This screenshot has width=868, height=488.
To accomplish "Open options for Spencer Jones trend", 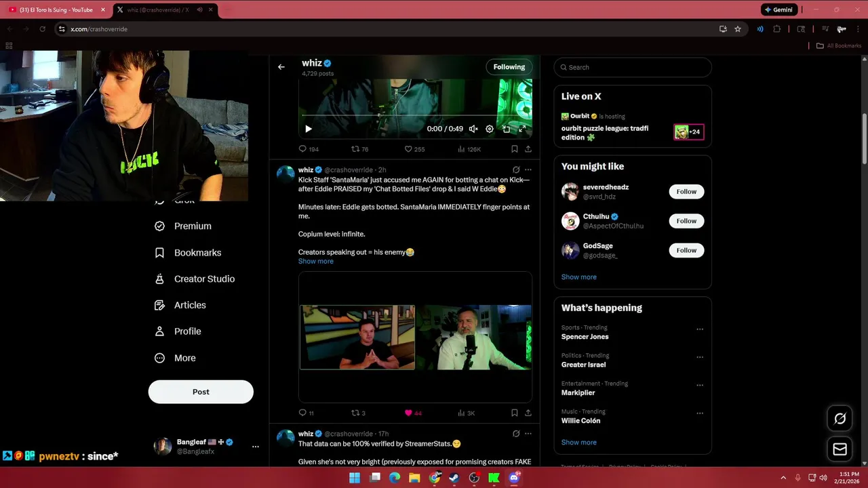I will pos(700,329).
